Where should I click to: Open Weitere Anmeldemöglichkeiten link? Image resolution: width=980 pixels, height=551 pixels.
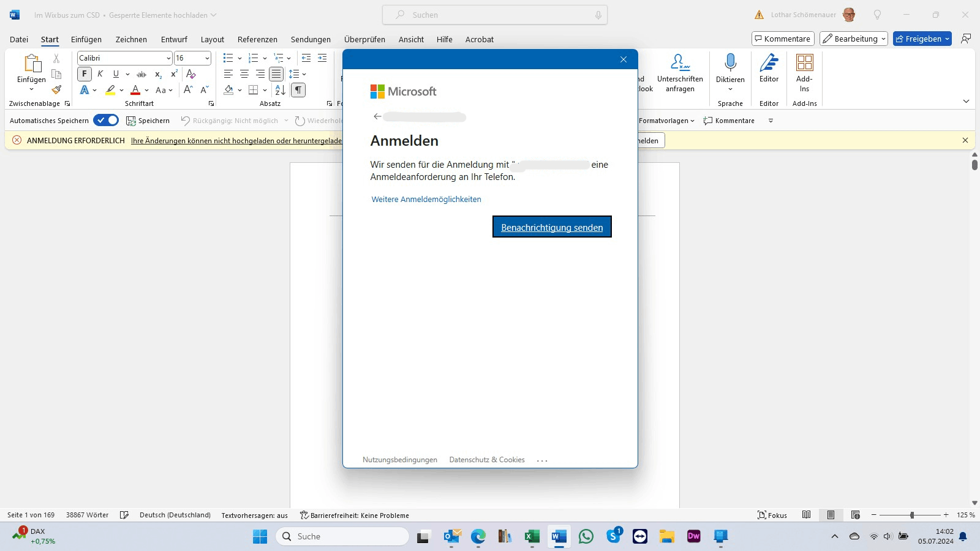click(x=426, y=199)
